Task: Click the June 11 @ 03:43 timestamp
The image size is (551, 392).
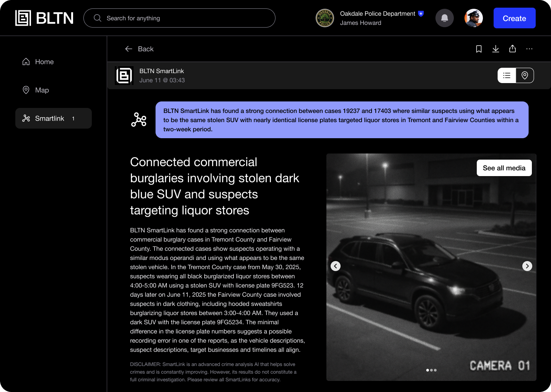Action: [x=162, y=80]
